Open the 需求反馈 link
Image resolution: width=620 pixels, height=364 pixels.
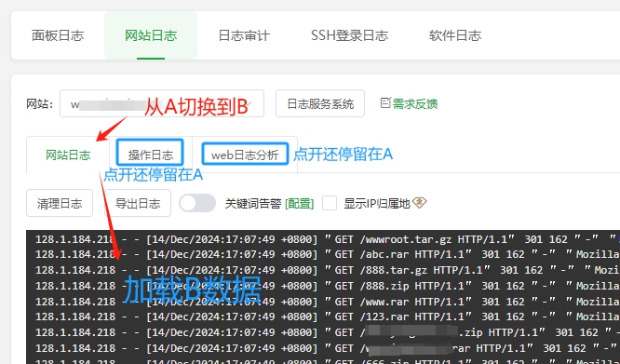pyautogui.click(x=415, y=104)
